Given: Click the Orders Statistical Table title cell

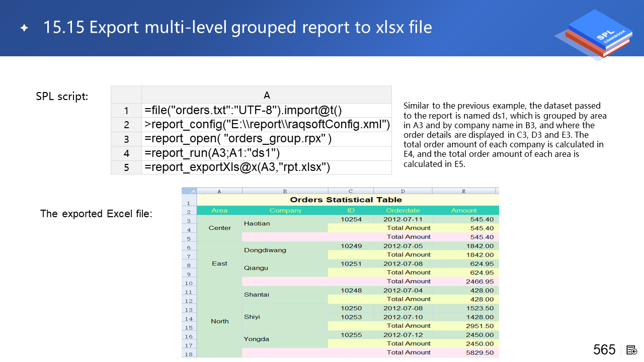Looking at the screenshot, I should coord(346,200).
